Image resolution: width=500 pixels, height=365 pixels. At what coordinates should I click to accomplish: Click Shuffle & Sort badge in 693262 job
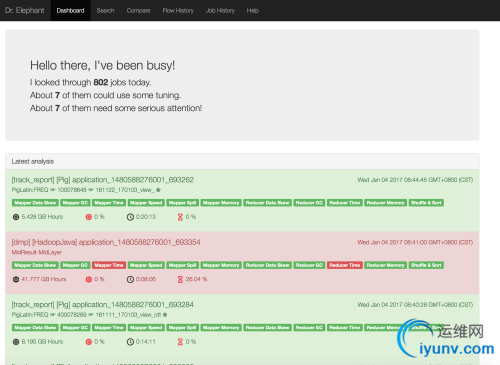(x=426, y=203)
